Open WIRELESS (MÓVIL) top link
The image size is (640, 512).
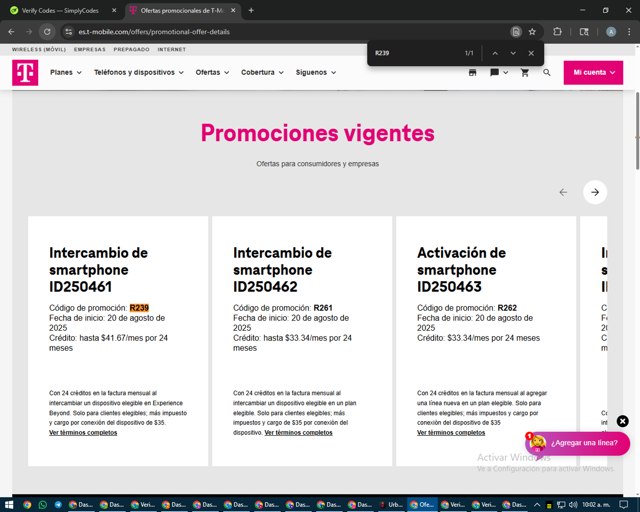click(39, 49)
